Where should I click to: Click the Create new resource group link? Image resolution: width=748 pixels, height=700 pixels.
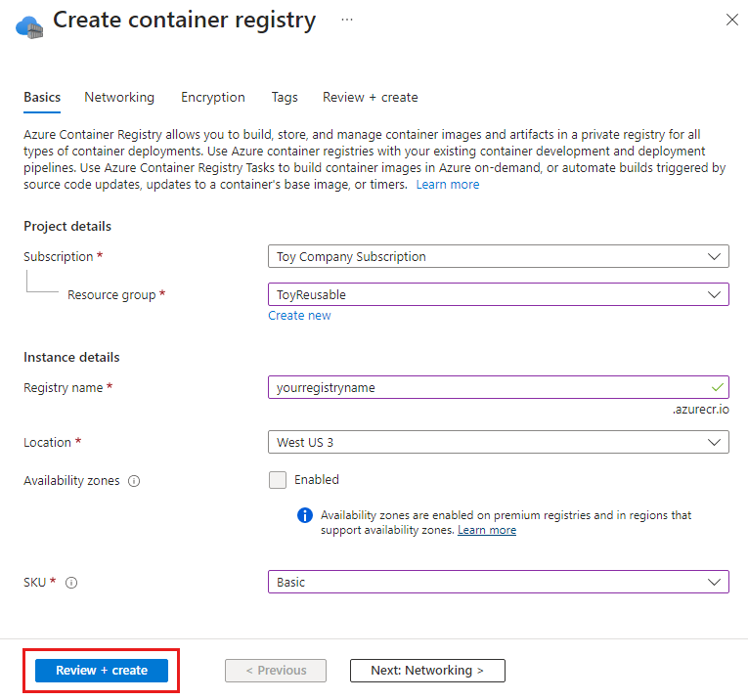tap(299, 316)
